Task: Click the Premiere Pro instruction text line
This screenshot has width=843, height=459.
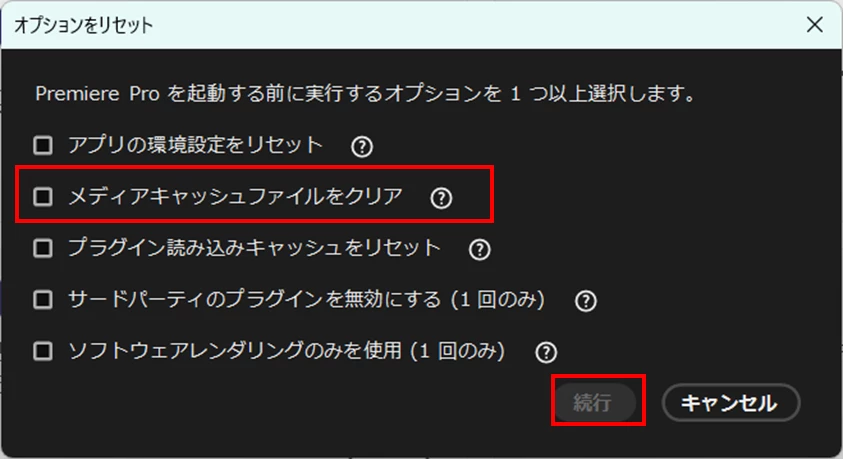Action: [x=366, y=94]
